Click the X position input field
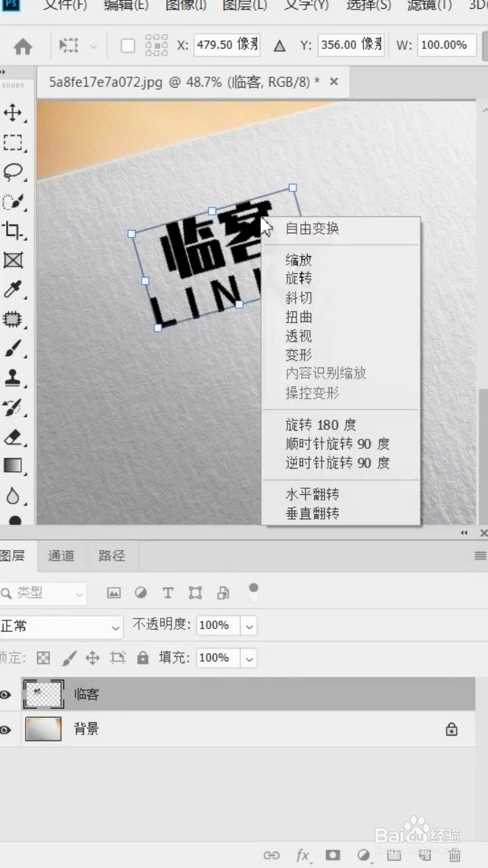This screenshot has height=868, width=488. click(x=227, y=45)
